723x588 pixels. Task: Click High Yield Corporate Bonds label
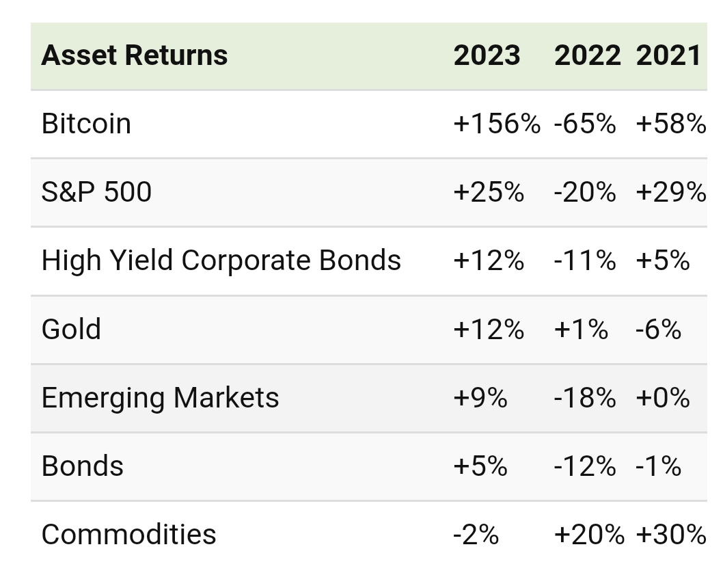[x=221, y=260]
